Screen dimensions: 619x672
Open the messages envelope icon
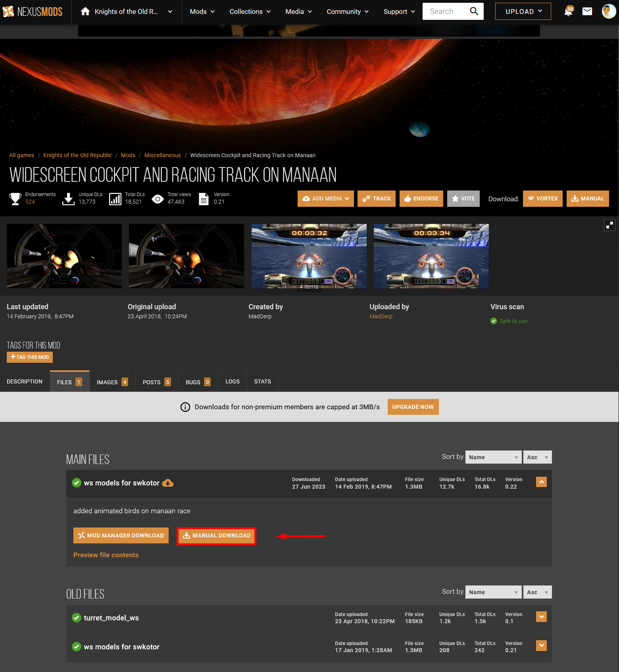tap(587, 12)
